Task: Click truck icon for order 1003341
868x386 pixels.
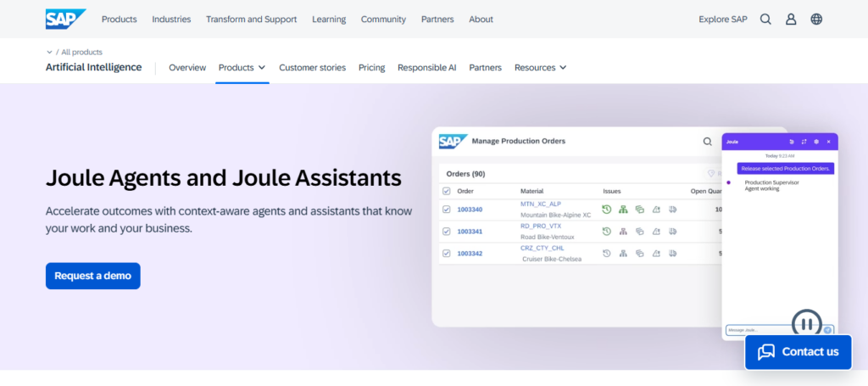Action: click(x=673, y=232)
